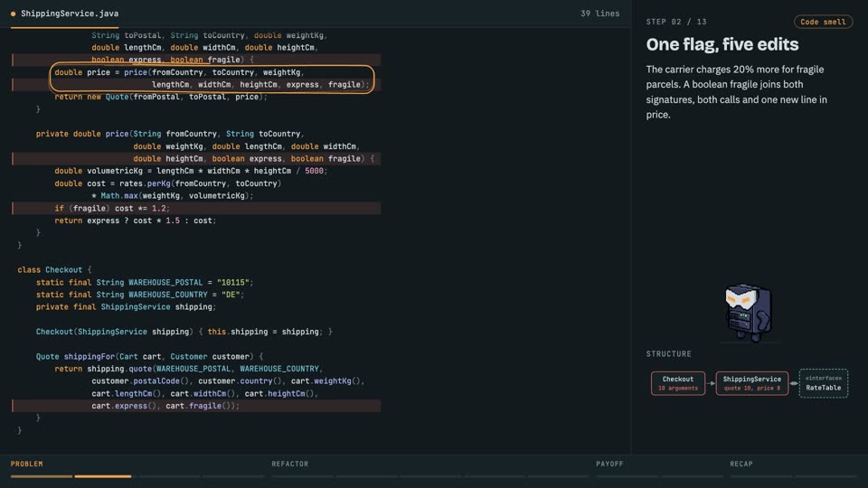Select the final progress segment under RECAP

pyautogui.click(x=826, y=476)
